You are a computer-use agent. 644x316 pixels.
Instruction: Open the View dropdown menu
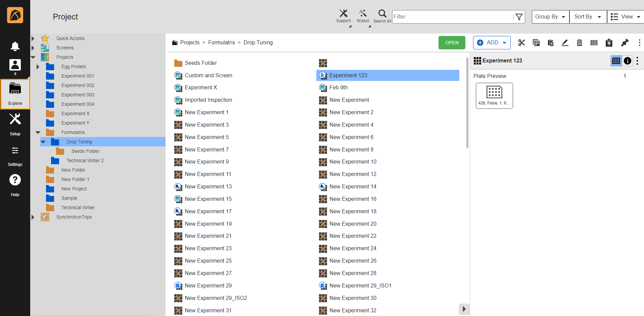tap(625, 17)
